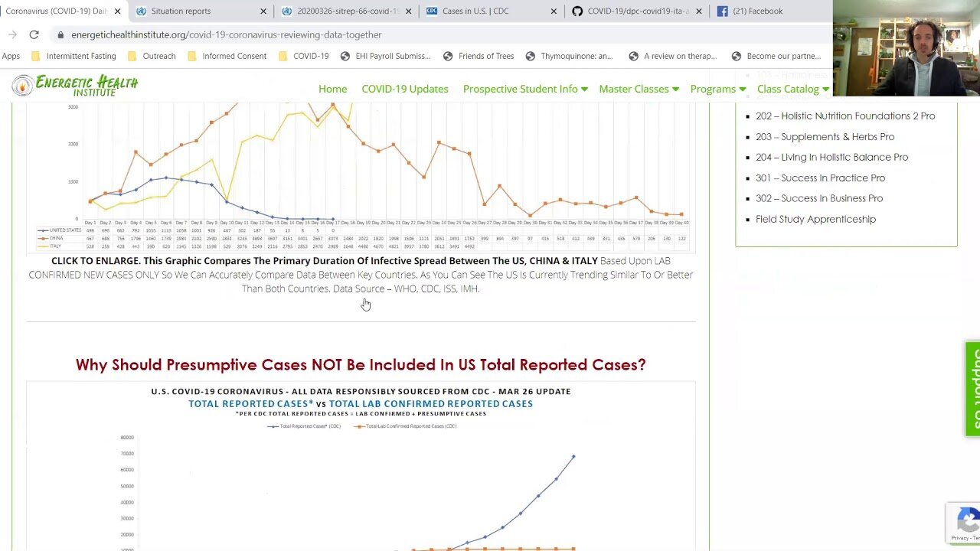Close the Situation reports tab
The width and height of the screenshot is (980, 551).
click(263, 11)
